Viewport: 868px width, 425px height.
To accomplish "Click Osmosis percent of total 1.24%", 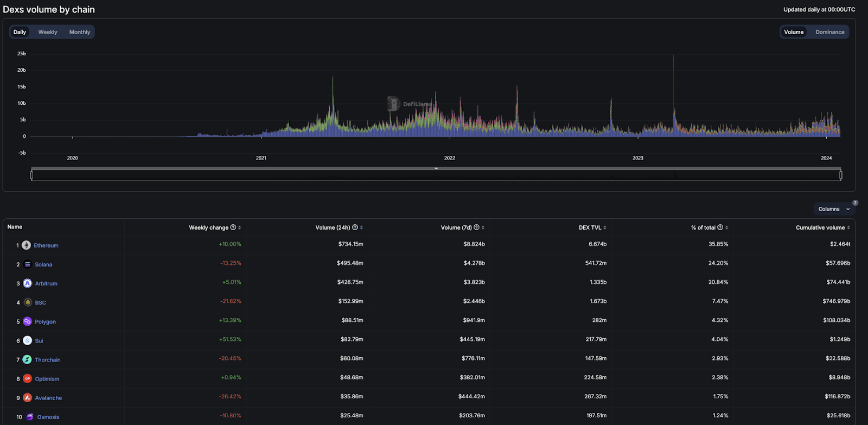I will (x=720, y=416).
